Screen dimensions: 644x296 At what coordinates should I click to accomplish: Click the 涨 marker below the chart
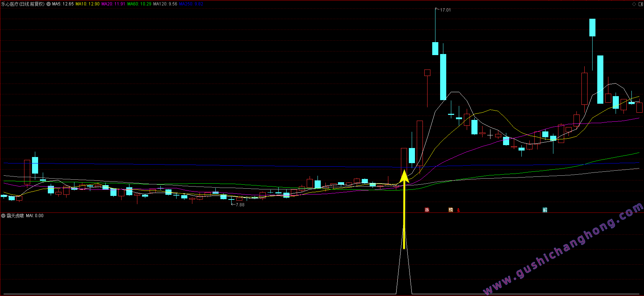point(427,210)
